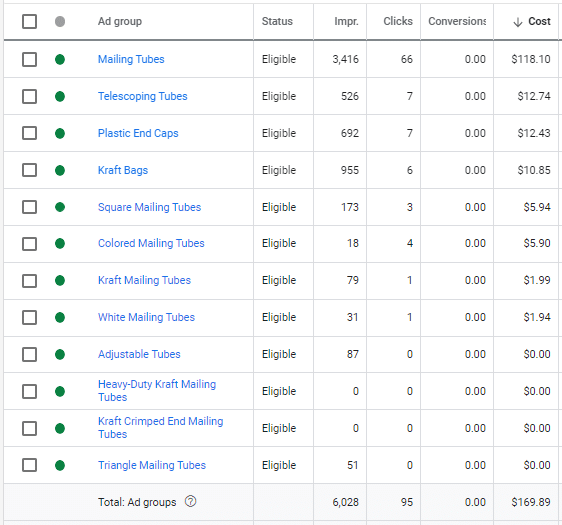This screenshot has height=525, width=562.
Task: Select the Heavy-Duty Kraft Mailing Tubes checkbox
Action: click(x=29, y=391)
